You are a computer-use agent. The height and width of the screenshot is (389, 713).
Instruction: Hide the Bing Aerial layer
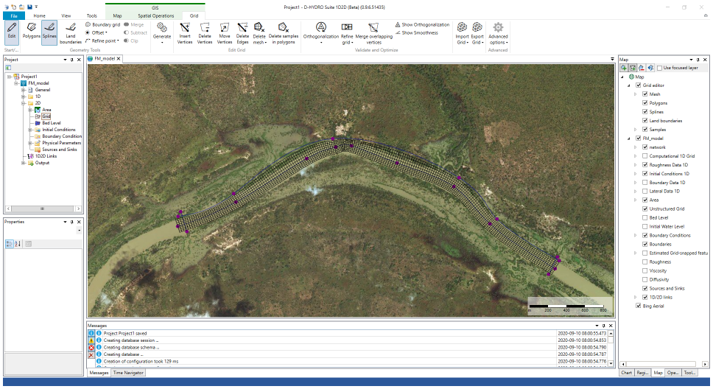point(638,306)
